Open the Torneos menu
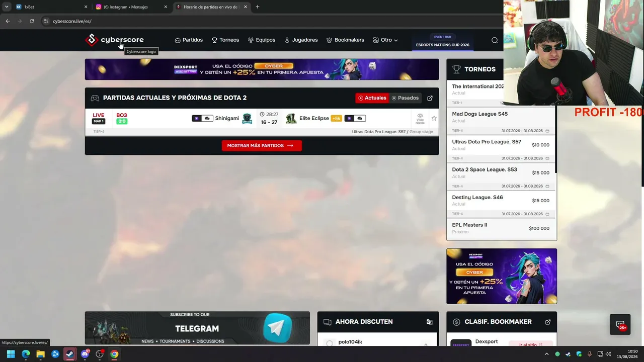 point(225,40)
